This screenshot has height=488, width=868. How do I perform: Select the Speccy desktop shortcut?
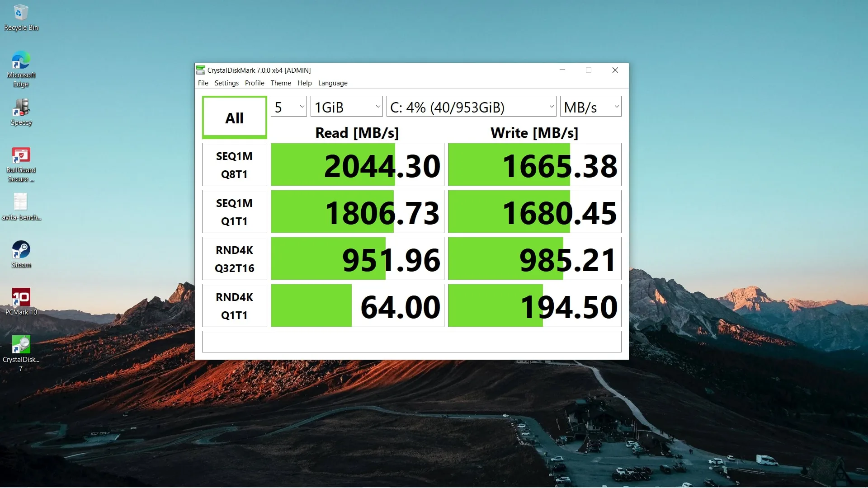[21, 113]
